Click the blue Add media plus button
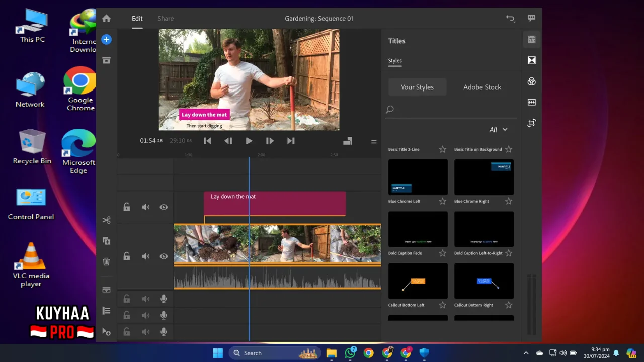 (x=106, y=39)
